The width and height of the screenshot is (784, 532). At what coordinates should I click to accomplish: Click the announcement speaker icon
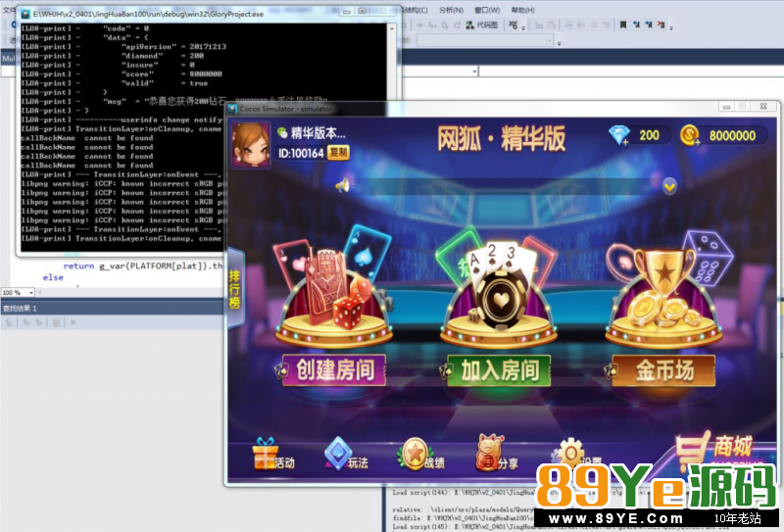click(x=343, y=186)
